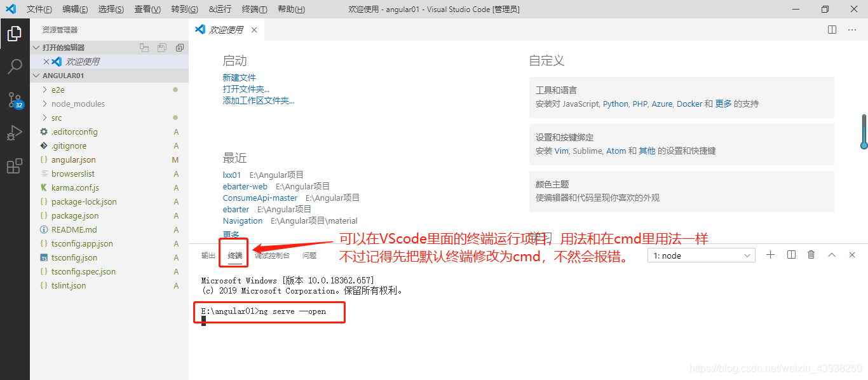
Task: Switch to the 输出 panel tab
Action: coord(208,255)
